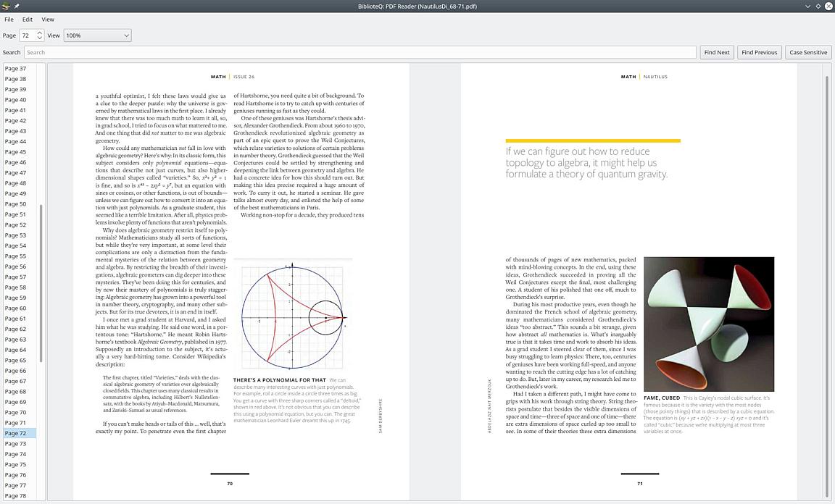
Task: Select Page 51 in the page list
Action: (x=20, y=214)
